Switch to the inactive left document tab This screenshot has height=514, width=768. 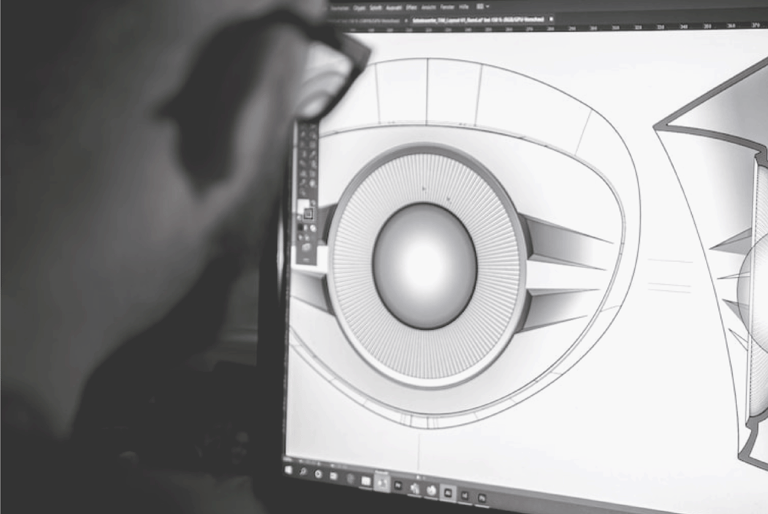[365, 21]
